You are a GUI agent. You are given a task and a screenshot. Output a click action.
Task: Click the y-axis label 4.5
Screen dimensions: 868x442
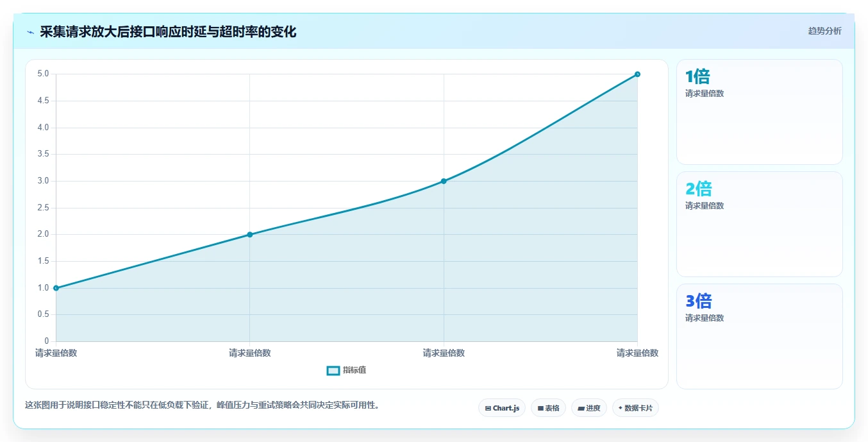[x=43, y=101]
